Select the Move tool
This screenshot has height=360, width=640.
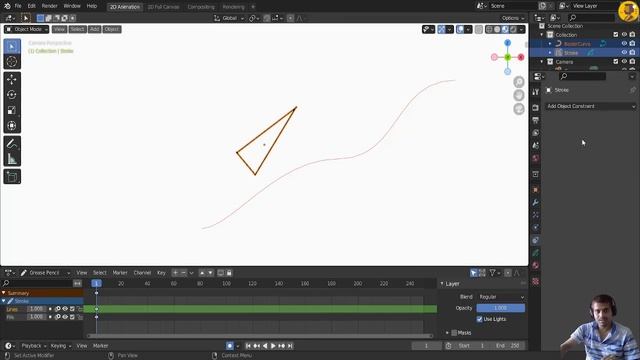12,79
